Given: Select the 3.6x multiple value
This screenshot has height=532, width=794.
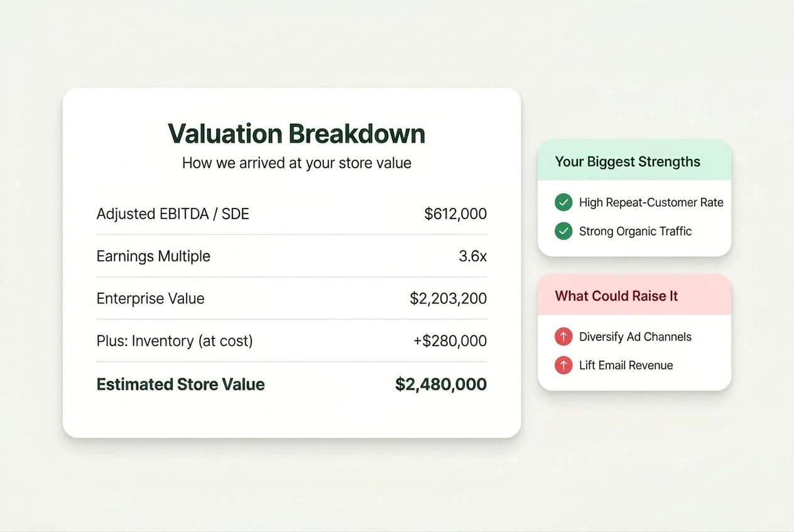Looking at the screenshot, I should pyautogui.click(x=472, y=256).
